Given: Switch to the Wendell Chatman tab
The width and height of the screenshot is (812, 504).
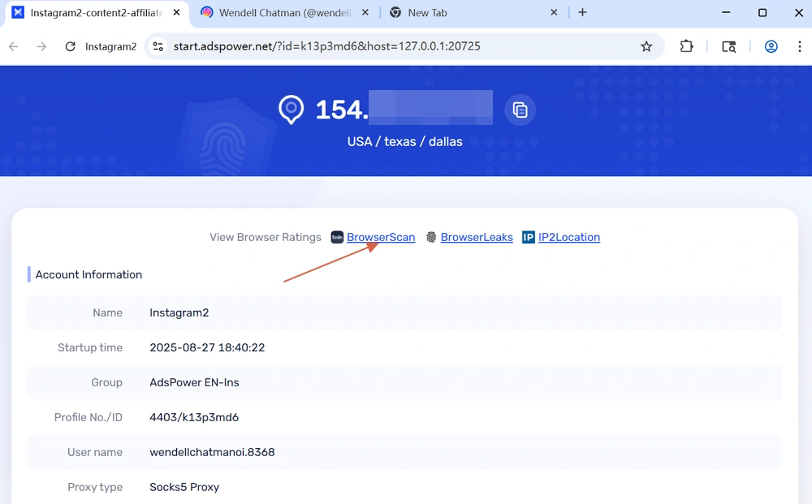Looking at the screenshot, I should pos(284,13).
